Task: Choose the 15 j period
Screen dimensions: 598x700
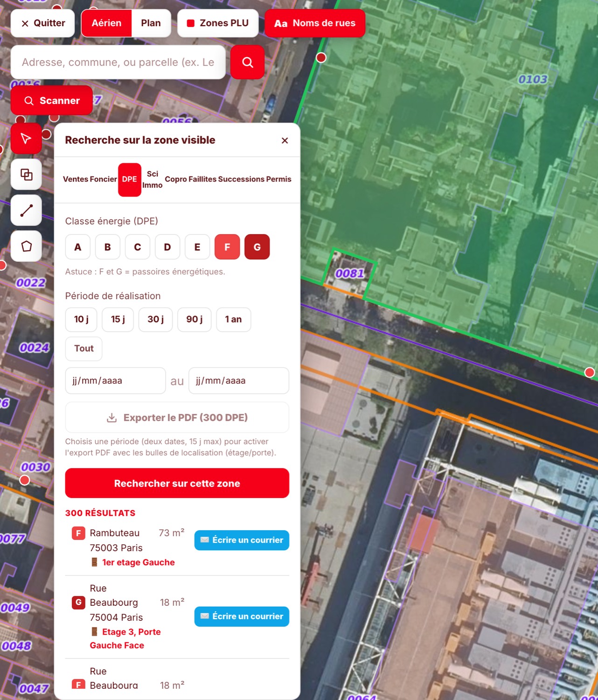Action: 118,320
